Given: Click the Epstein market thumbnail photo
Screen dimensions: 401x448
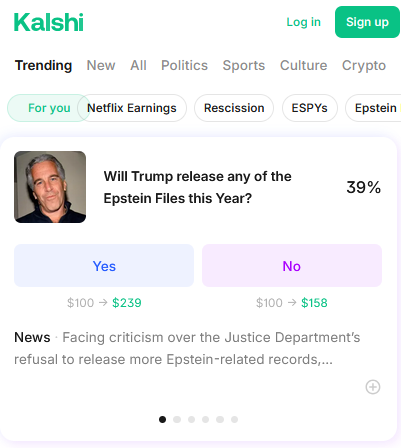Looking at the screenshot, I should point(50,187).
